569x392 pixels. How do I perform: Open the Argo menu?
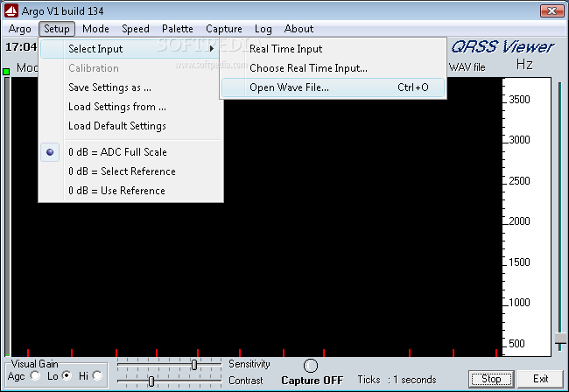(x=19, y=29)
